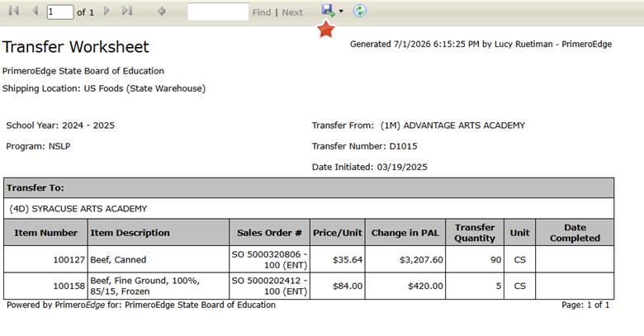Viewport: 644px width, 336px height.
Task: Select the Beef, Canned item description cell
Action: 159,259
